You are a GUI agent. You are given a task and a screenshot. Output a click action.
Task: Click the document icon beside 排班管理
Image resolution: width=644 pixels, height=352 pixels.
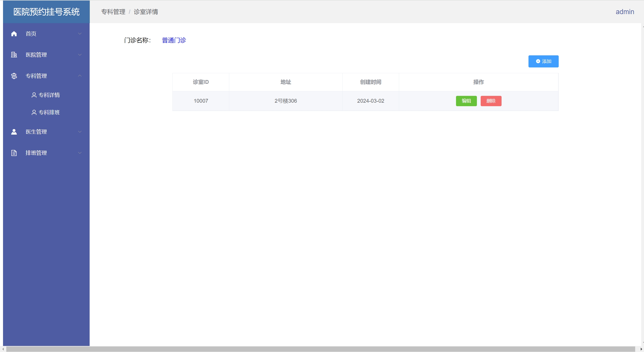tap(14, 153)
